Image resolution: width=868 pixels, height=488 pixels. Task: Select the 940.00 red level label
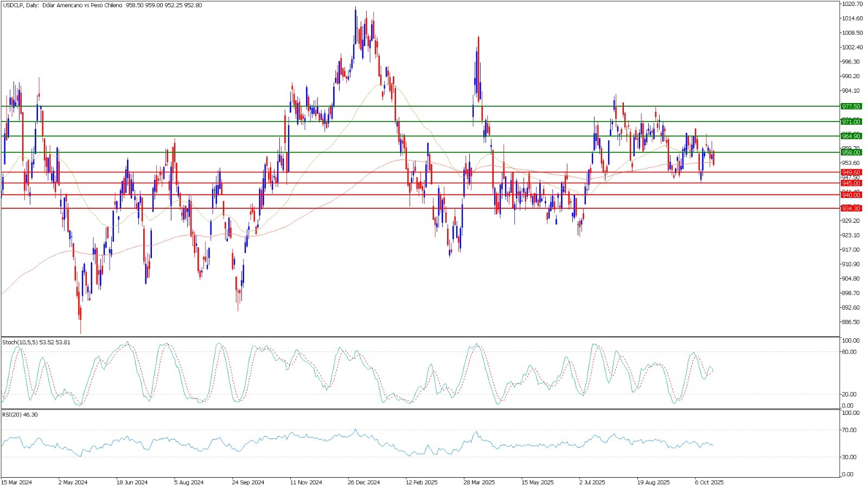pyautogui.click(x=851, y=195)
